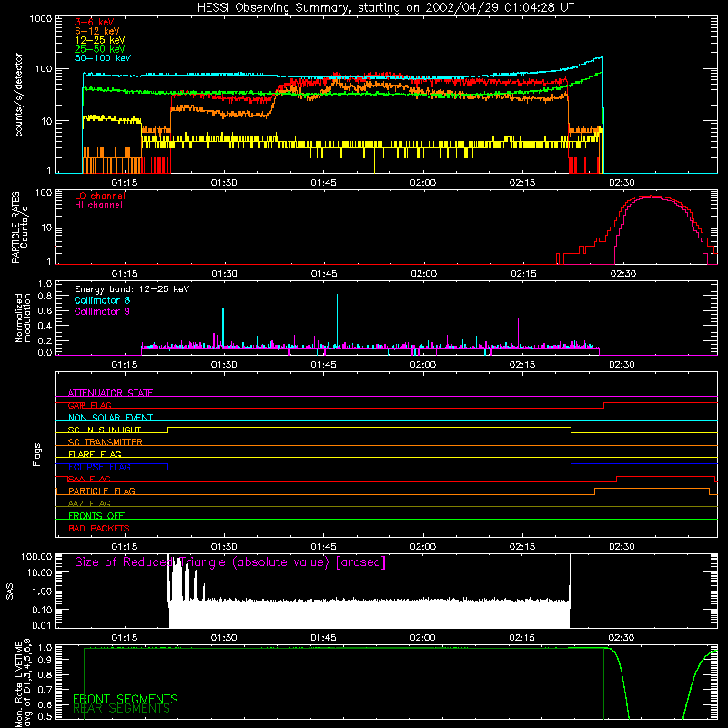Click the Size of Reduced Triangle label
This screenshot has width=728, height=728.
(x=230, y=562)
